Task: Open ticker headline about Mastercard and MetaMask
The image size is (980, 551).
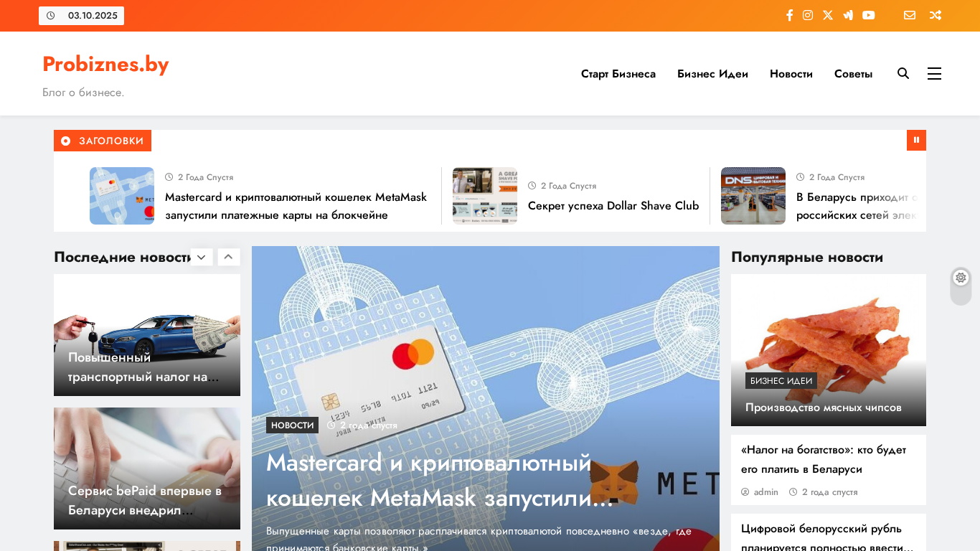Action: click(296, 206)
